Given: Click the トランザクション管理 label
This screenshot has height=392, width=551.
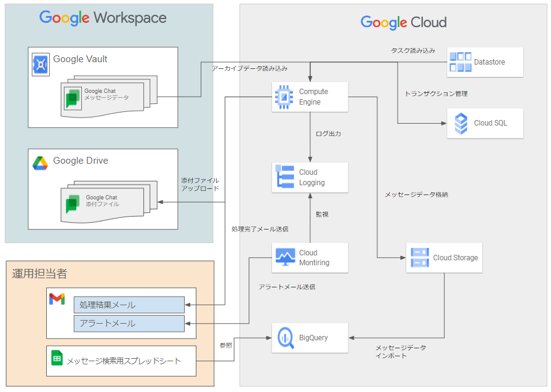Looking at the screenshot, I should click(x=436, y=94).
